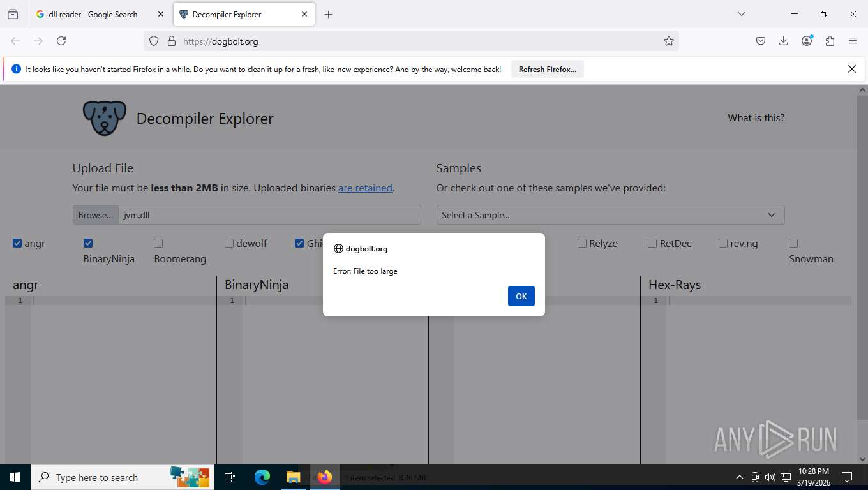Expand the Select a Sample dropdown
Image resolution: width=868 pixels, height=490 pixels.
coord(610,215)
